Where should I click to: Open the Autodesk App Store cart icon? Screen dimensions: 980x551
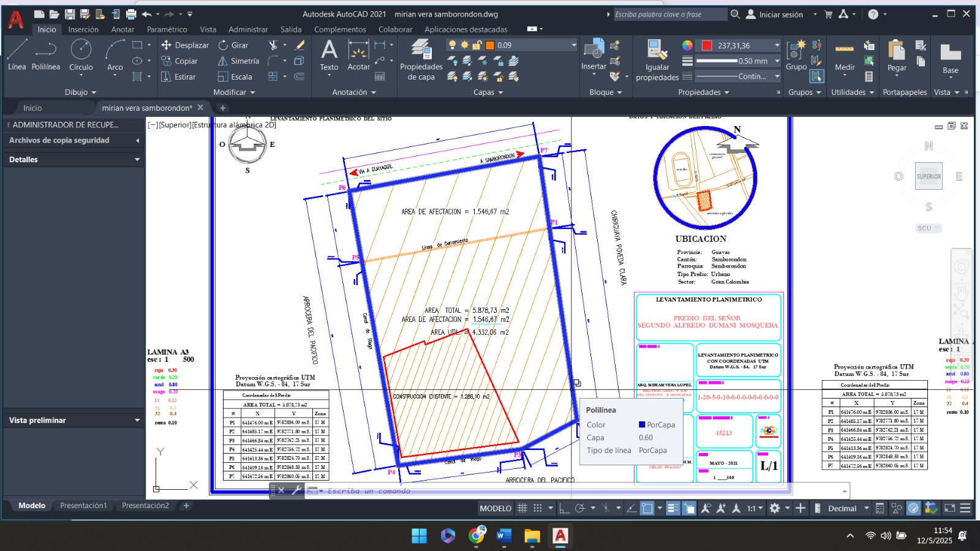click(829, 14)
